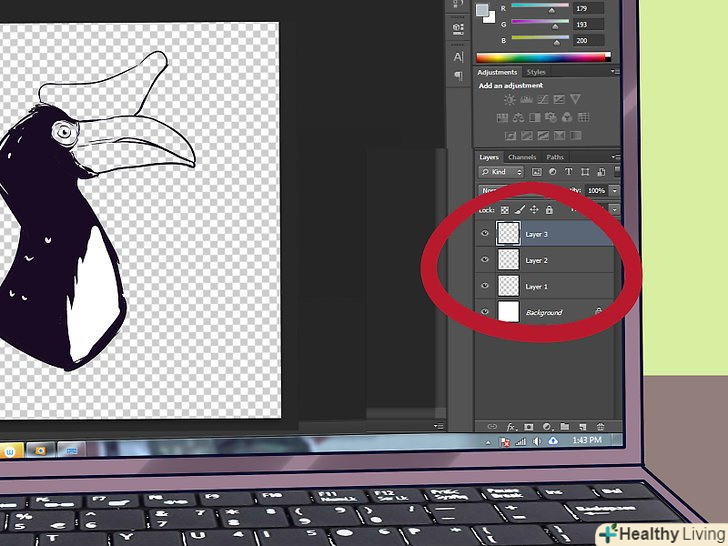Open the Kind filter dropdown
728x546 pixels.
(x=501, y=172)
